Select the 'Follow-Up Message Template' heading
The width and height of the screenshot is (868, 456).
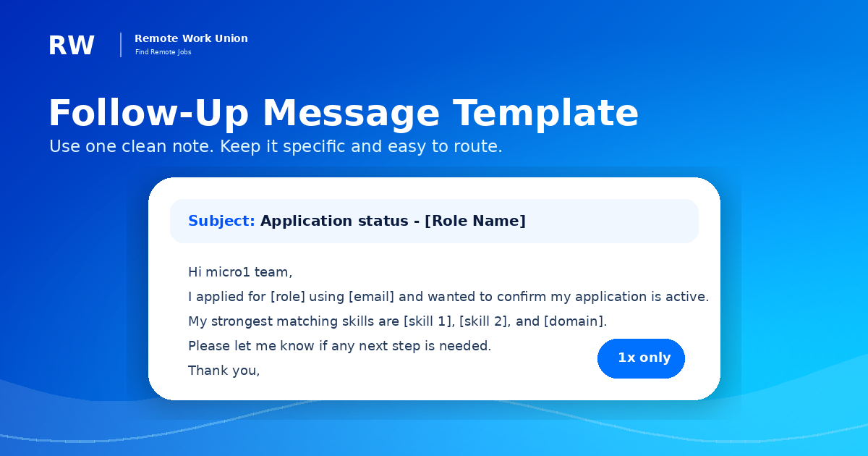tap(344, 114)
